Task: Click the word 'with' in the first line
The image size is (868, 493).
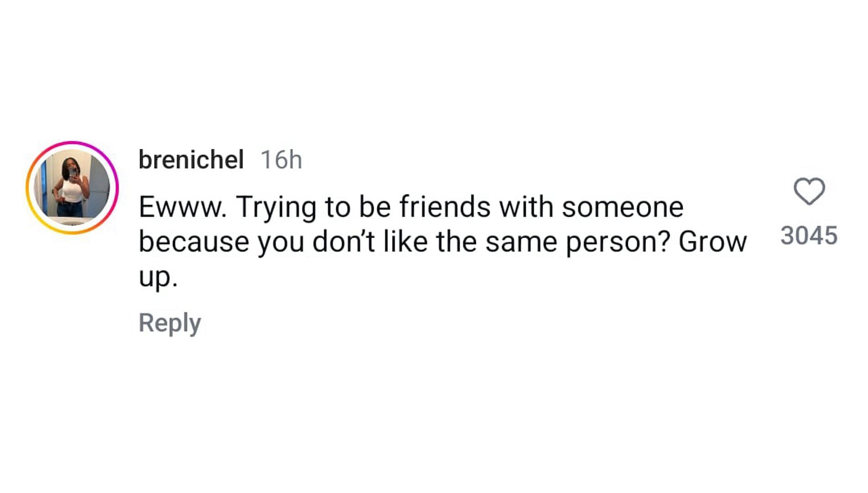Action: [x=526, y=207]
